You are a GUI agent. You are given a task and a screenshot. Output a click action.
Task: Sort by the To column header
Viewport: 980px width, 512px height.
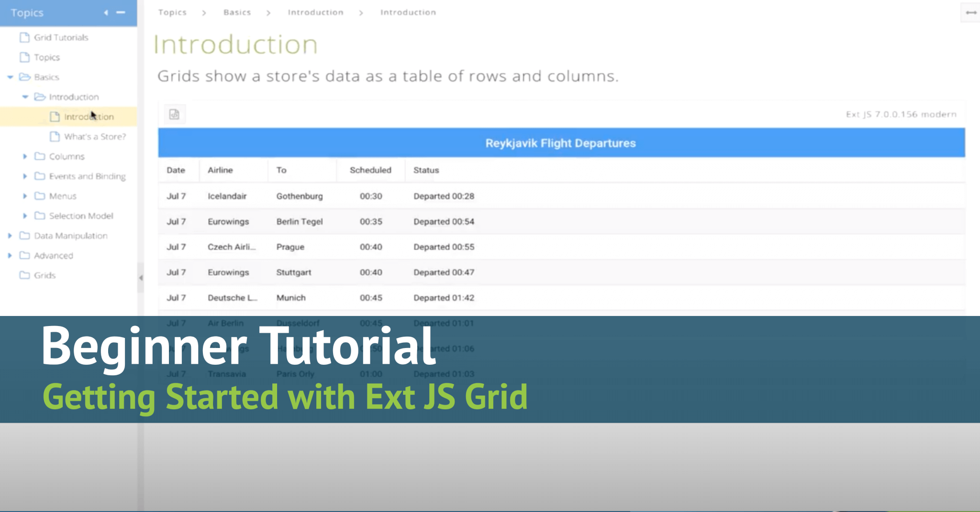tap(302, 170)
